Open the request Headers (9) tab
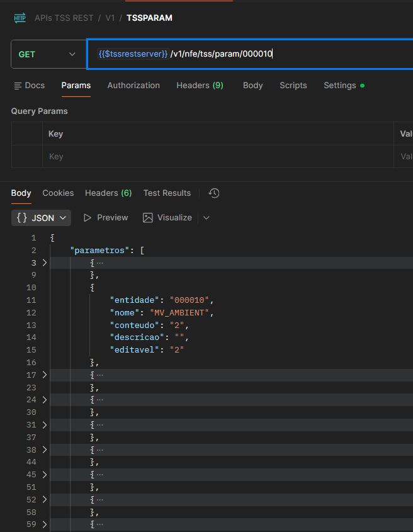Screen dimensions: 413x532 (200, 86)
